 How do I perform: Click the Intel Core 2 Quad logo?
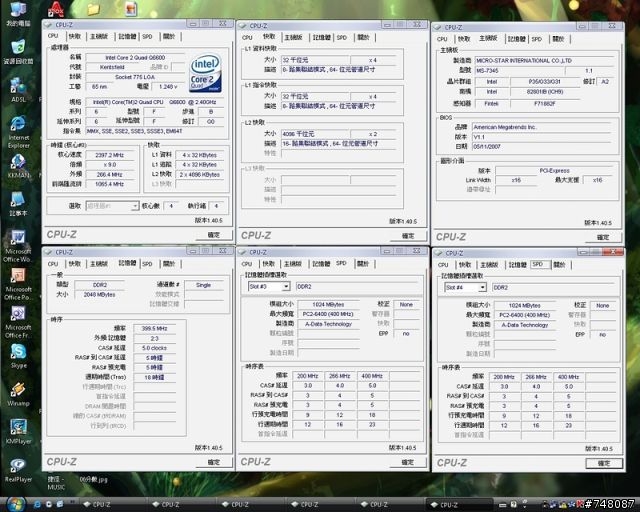point(205,73)
